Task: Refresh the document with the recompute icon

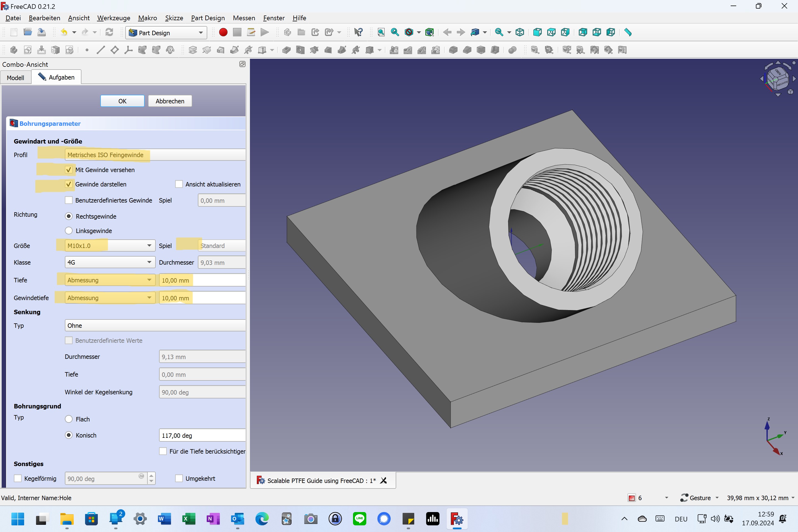Action: click(109, 32)
